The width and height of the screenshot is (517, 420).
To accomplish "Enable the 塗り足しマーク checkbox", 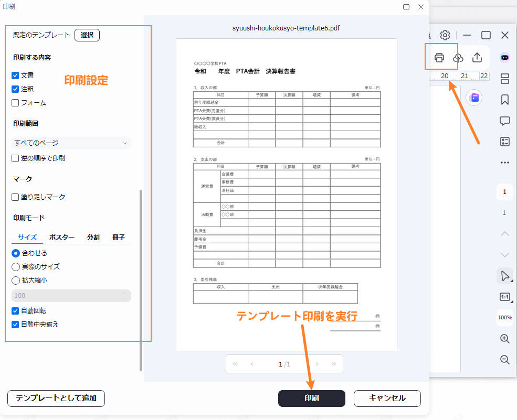I will [15, 197].
